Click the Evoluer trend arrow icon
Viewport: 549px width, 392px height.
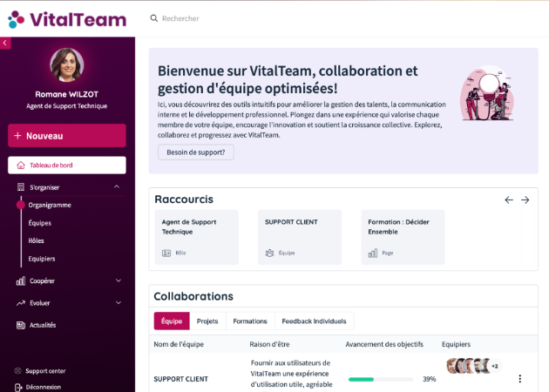[x=21, y=303]
